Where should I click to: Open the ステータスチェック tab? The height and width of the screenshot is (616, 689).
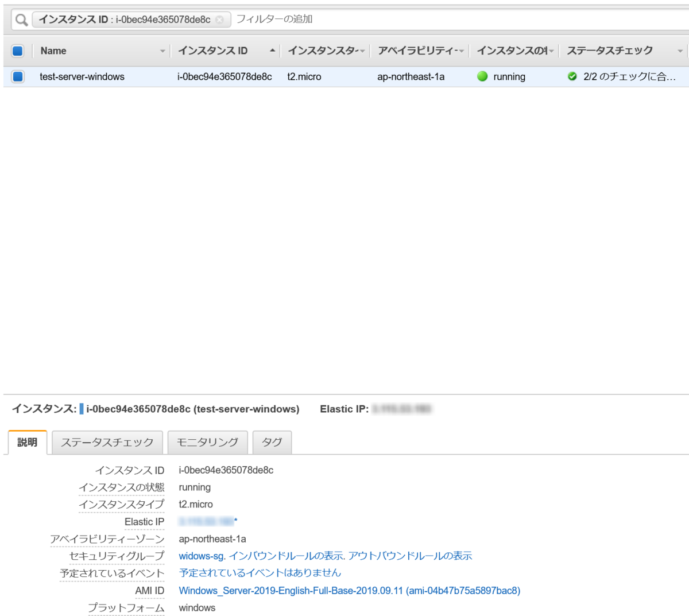[107, 442]
